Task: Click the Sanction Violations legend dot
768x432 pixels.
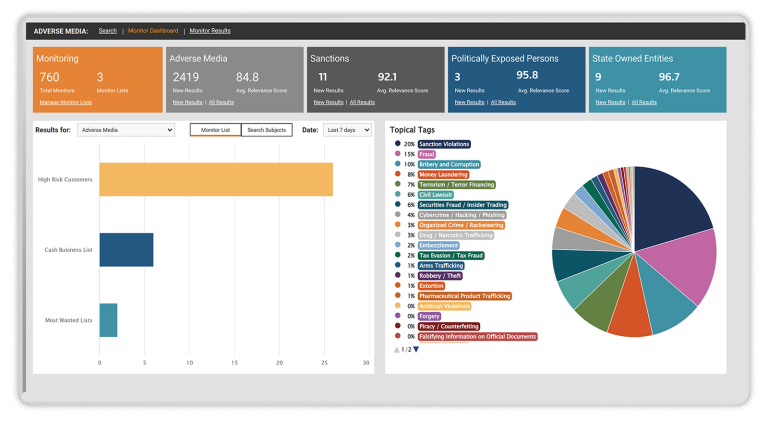Action: 398,143
